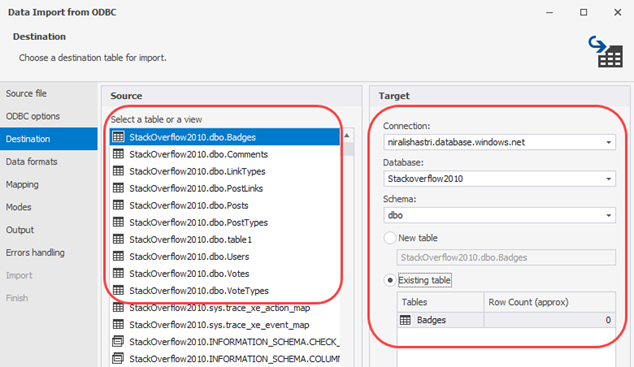Image resolution: width=634 pixels, height=367 pixels.
Task: Open the Schema dropdown showing dbo
Action: click(609, 215)
